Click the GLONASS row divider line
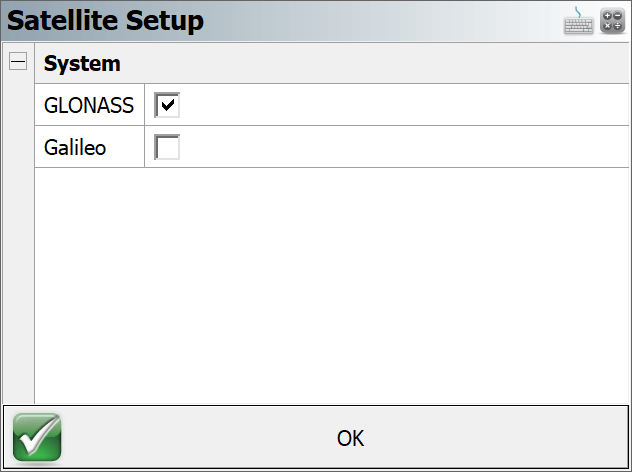The image size is (632, 472). (x=331, y=125)
